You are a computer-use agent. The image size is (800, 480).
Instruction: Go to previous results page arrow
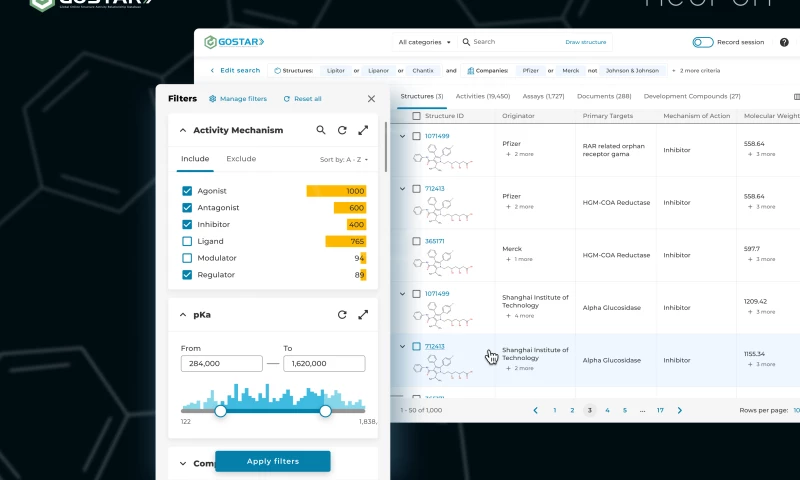(535, 410)
